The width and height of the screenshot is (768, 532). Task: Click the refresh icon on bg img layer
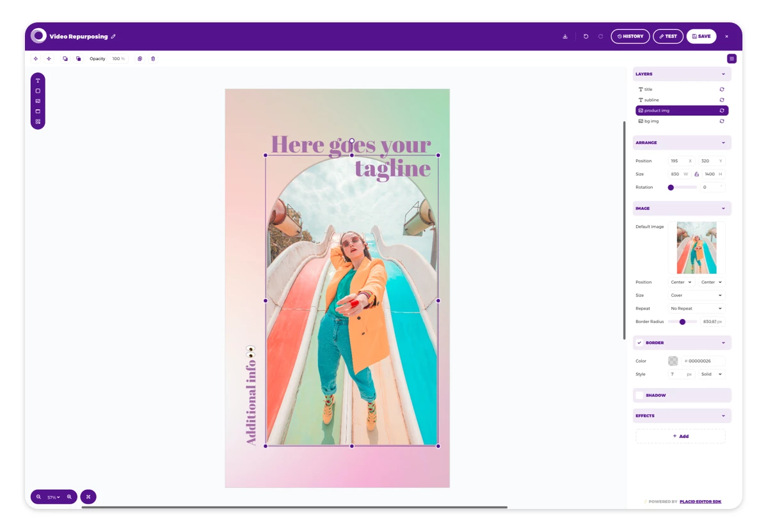tap(722, 121)
